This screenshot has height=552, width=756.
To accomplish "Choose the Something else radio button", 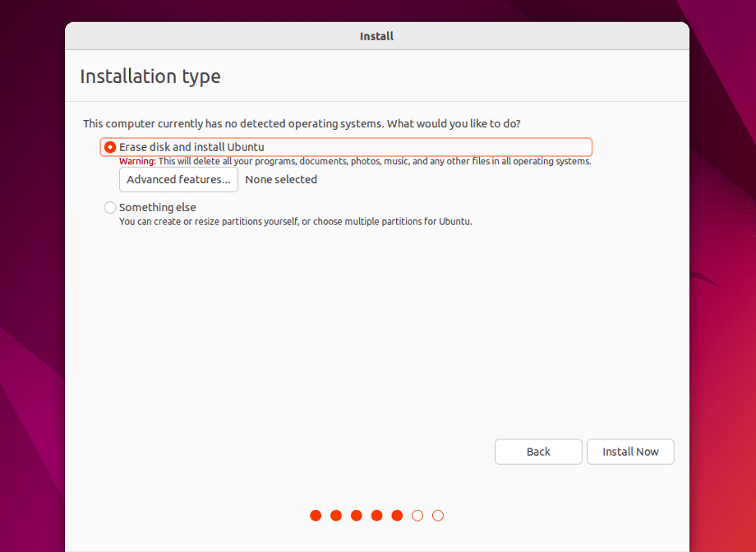I will point(110,207).
